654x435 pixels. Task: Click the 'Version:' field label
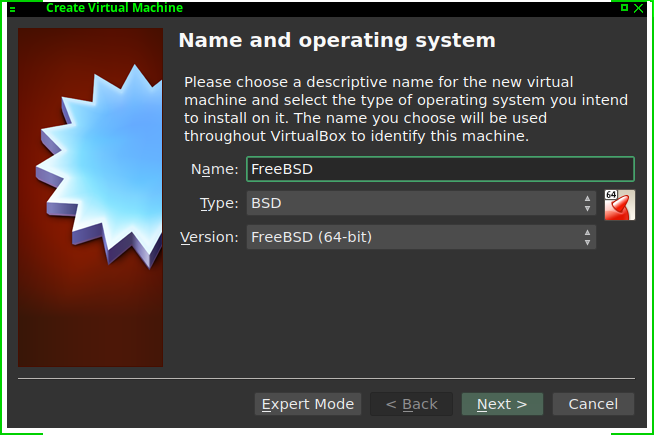pyautogui.click(x=209, y=237)
